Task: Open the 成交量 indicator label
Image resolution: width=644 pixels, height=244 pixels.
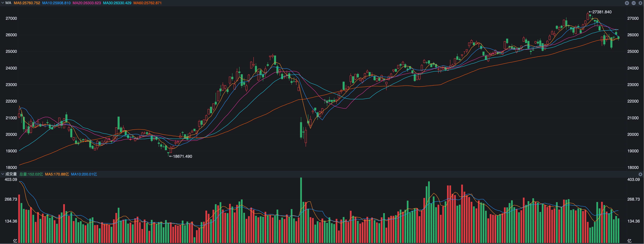Action: coord(11,174)
